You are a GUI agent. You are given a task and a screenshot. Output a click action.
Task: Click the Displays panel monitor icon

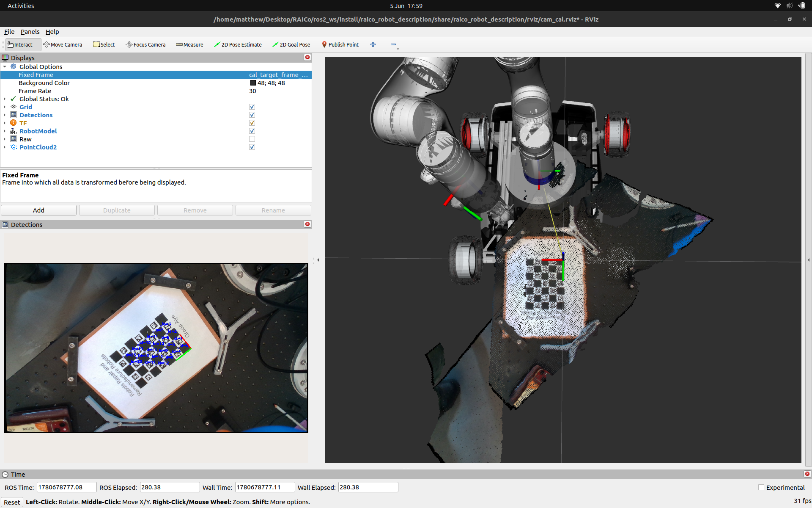[5, 58]
